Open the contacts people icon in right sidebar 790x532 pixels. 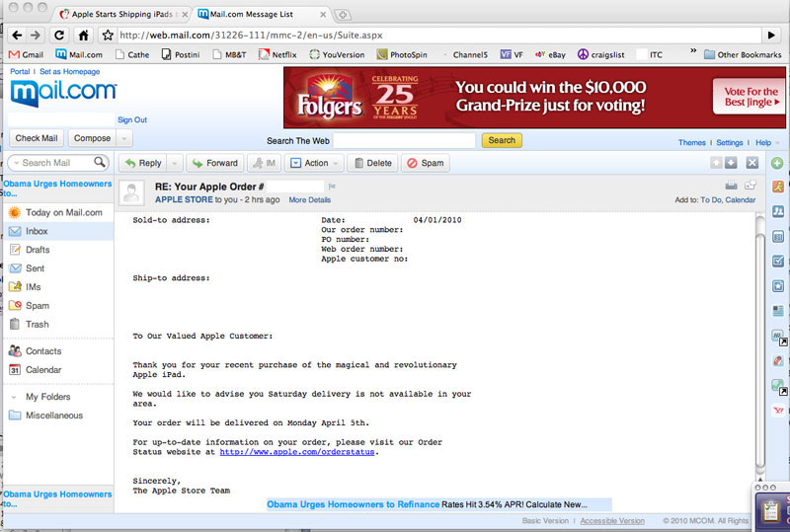pyautogui.click(x=778, y=211)
